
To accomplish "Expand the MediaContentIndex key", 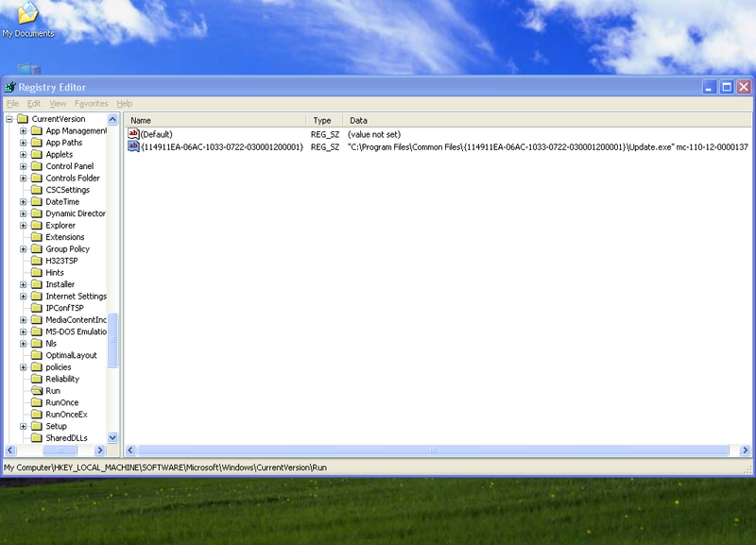I will coord(23,320).
